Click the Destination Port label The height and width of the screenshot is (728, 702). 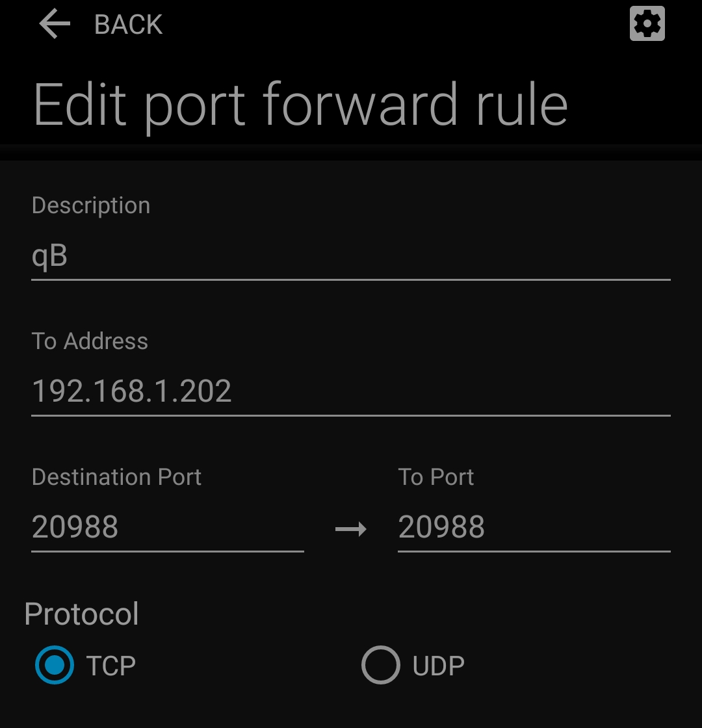coord(116,477)
